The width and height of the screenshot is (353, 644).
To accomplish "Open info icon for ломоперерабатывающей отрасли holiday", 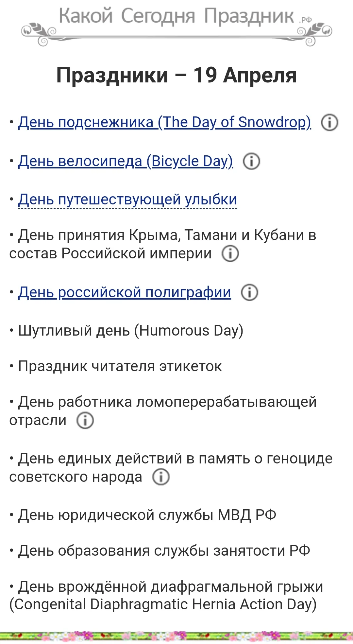I will [x=85, y=421].
